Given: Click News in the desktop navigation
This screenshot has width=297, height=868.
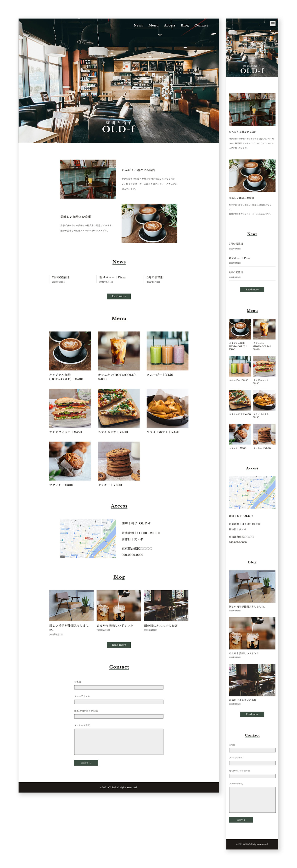Looking at the screenshot, I should (138, 26).
